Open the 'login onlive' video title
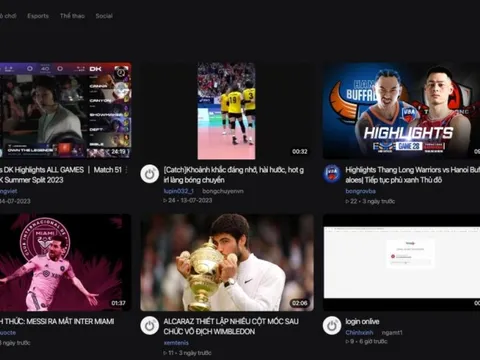480x360 pixels. [362, 322]
